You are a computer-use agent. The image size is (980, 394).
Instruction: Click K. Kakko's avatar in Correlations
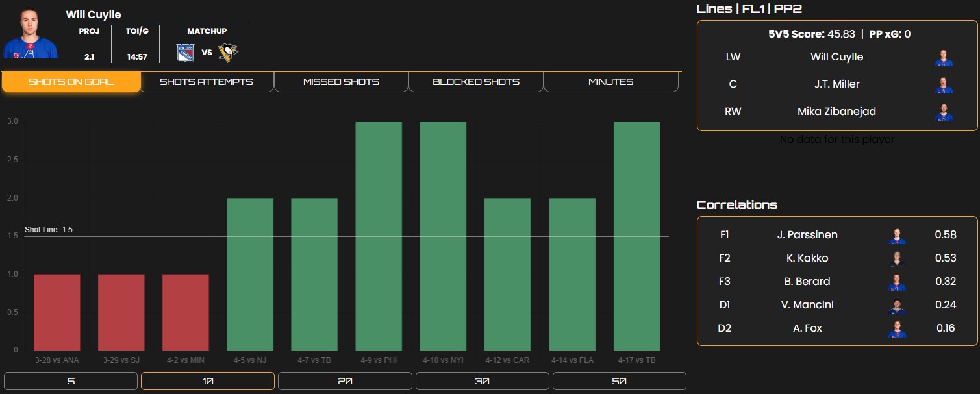(898, 258)
